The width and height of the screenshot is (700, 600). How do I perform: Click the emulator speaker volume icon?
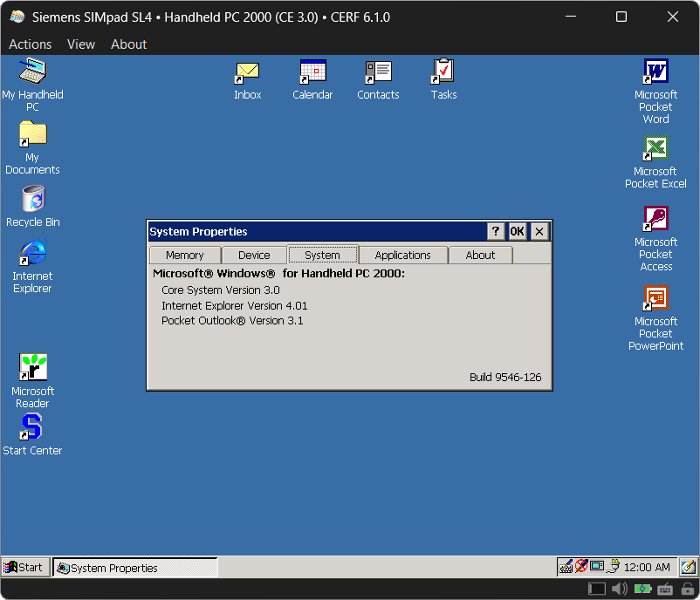click(620, 589)
